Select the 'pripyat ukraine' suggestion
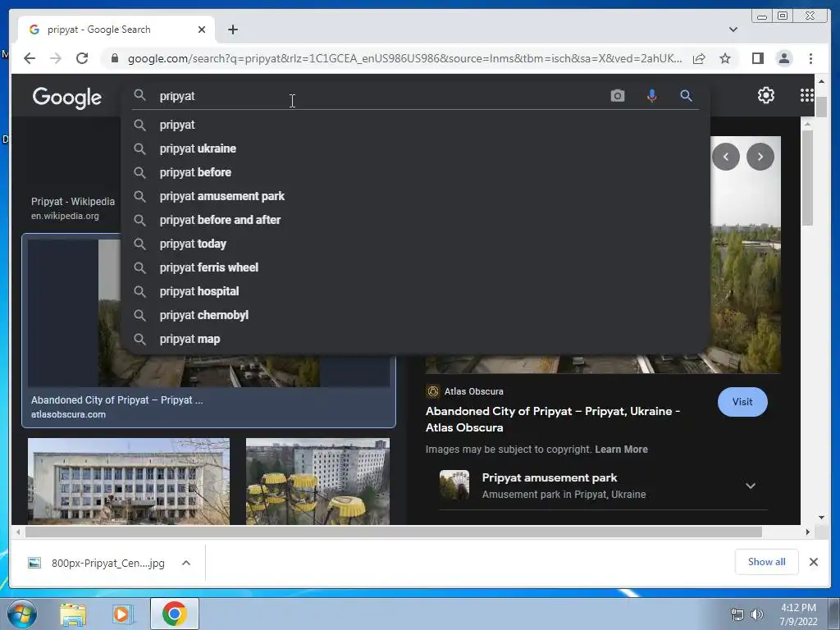This screenshot has height=630, width=840. point(416,148)
